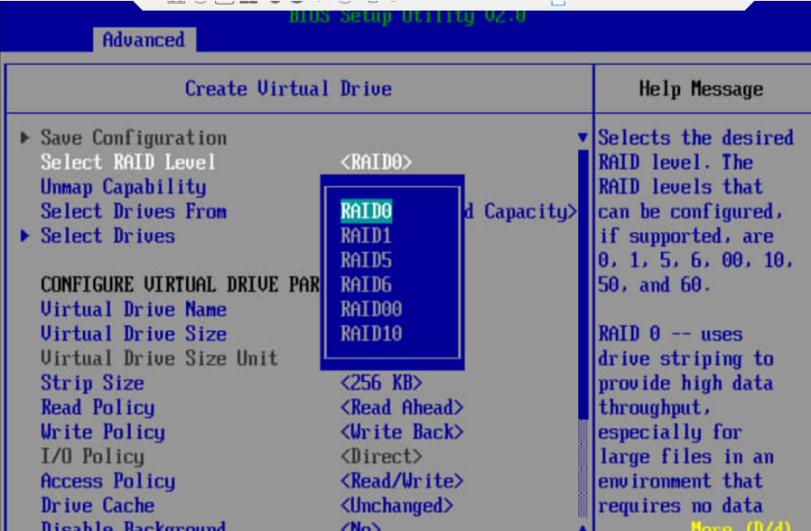Select RAID0 in the popup list

[x=367, y=211]
